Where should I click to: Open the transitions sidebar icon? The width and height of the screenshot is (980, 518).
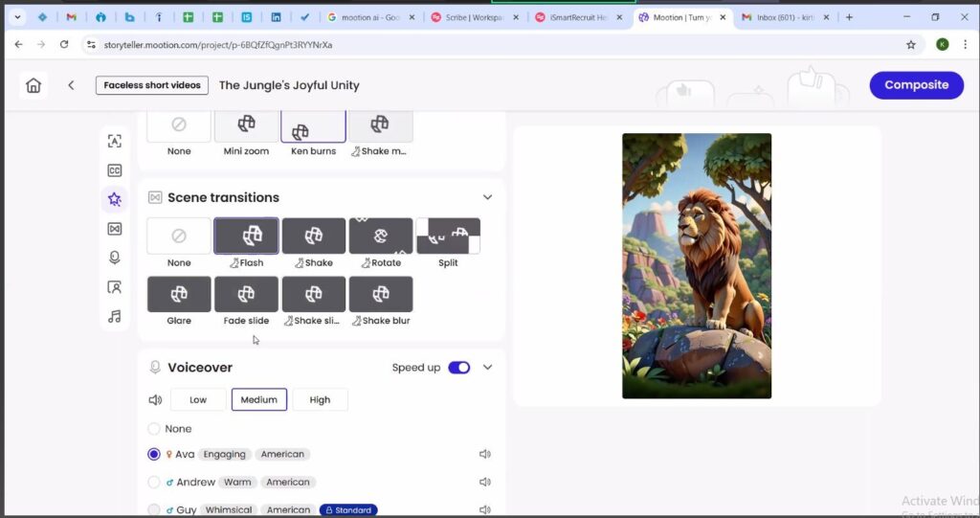point(115,228)
